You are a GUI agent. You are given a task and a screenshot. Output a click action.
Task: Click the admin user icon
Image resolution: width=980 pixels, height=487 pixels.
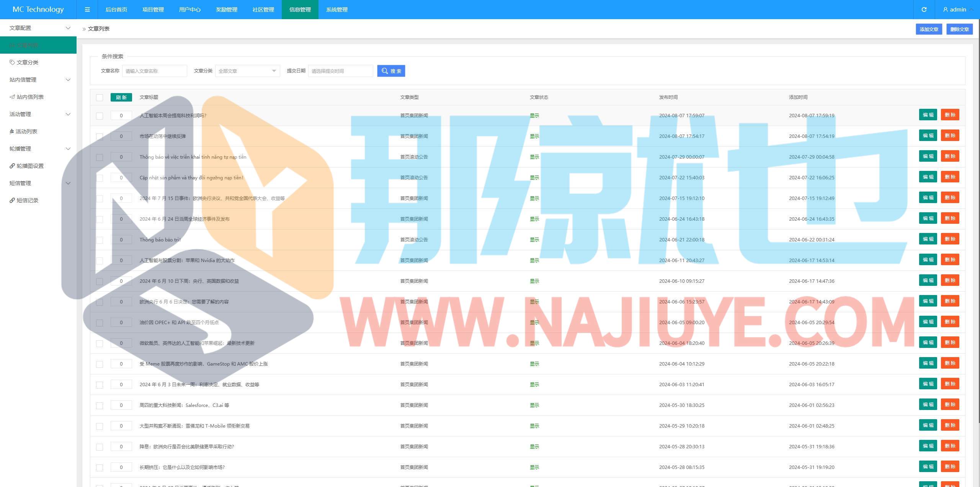pyautogui.click(x=945, y=10)
